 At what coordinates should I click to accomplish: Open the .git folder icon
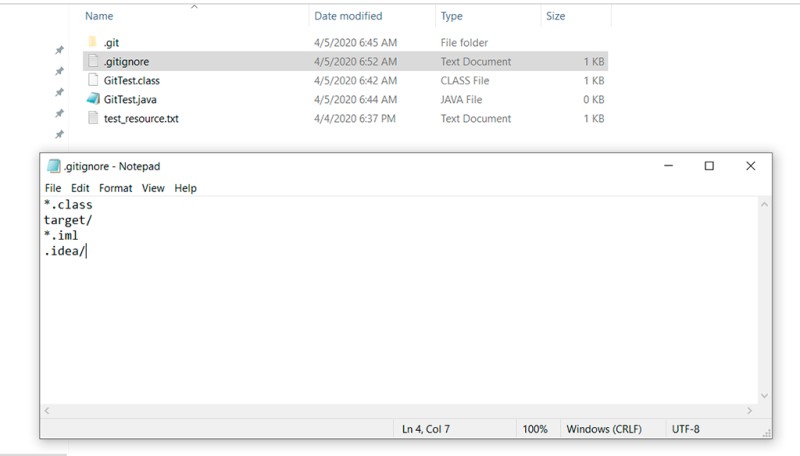92,42
